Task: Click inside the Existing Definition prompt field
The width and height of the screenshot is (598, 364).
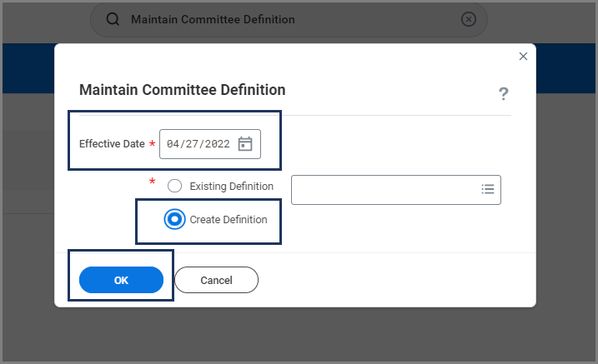Action: click(x=384, y=189)
